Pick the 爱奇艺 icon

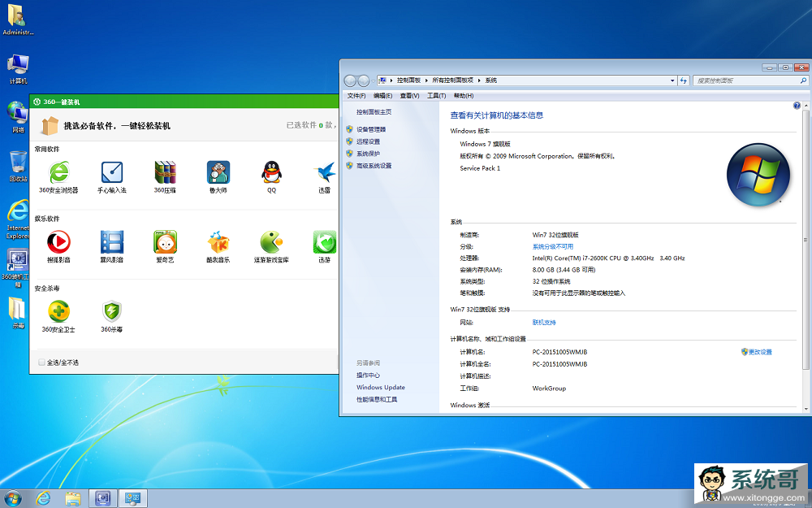point(165,242)
